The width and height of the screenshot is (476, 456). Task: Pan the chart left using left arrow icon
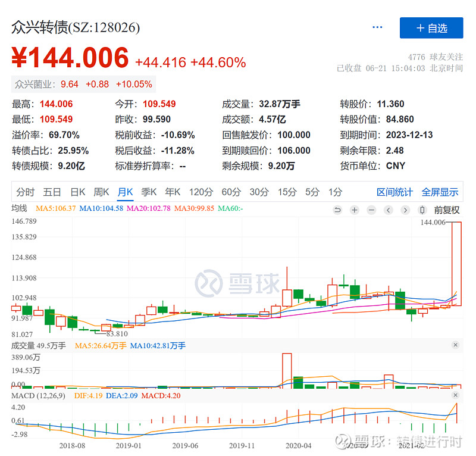tap(389, 210)
